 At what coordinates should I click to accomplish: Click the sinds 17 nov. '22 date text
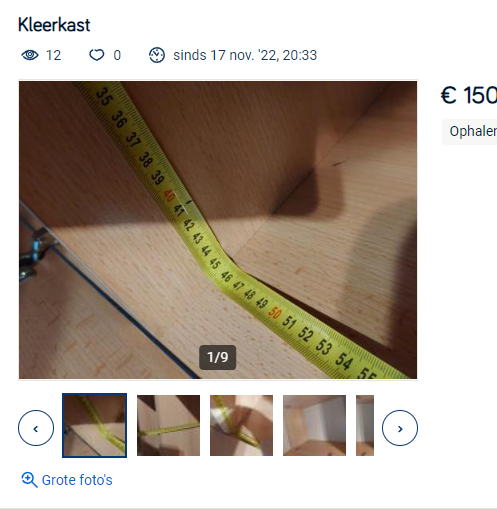point(245,55)
